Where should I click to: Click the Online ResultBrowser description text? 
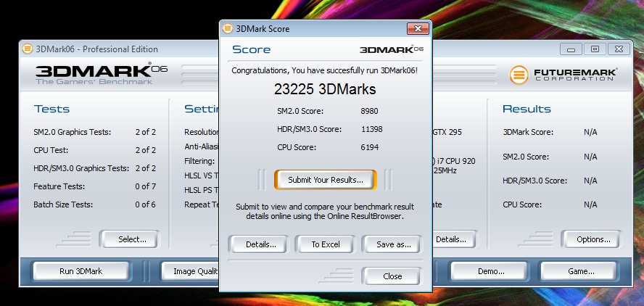pyautogui.click(x=325, y=211)
